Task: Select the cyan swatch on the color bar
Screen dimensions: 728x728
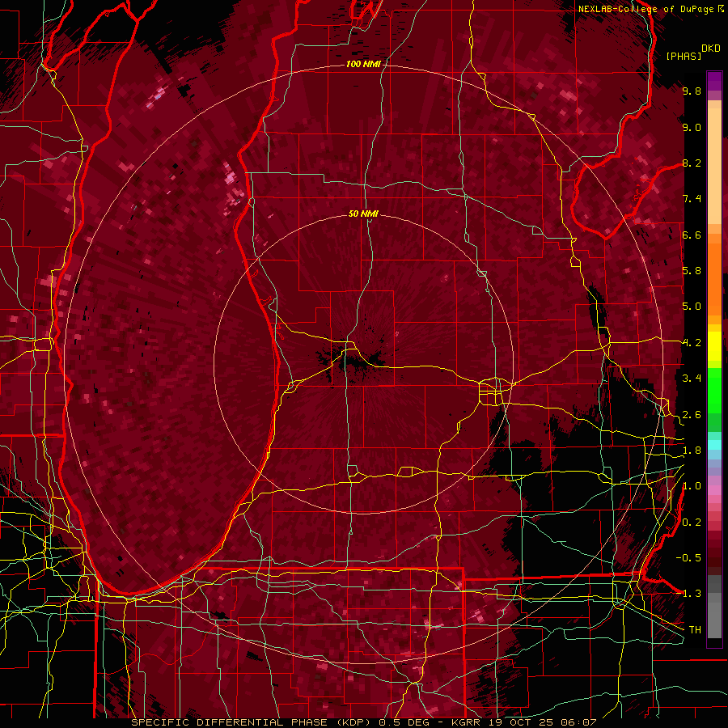Action: [714, 445]
